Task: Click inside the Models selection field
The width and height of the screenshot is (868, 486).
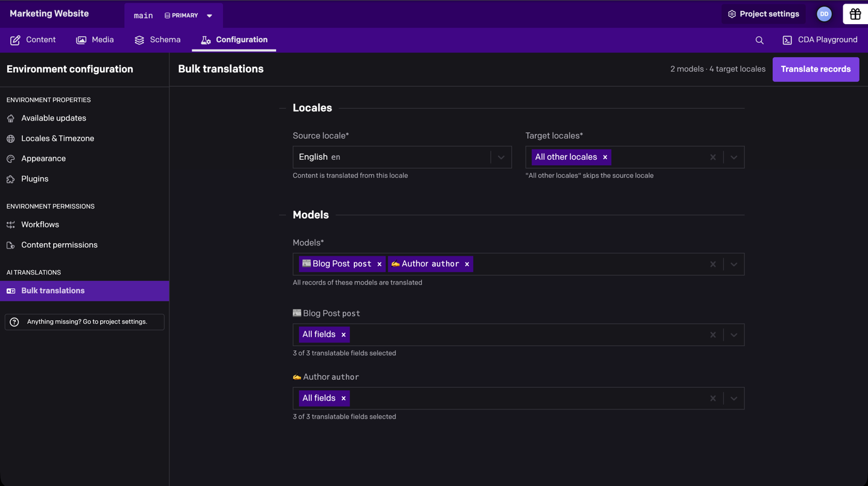Action: (518, 264)
